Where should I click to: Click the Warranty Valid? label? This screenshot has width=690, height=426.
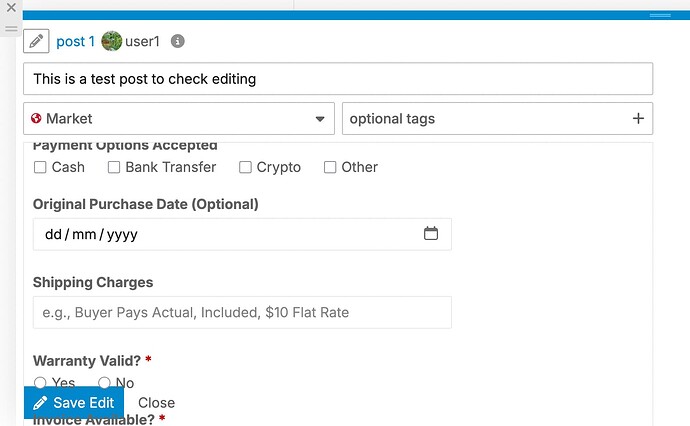click(87, 361)
